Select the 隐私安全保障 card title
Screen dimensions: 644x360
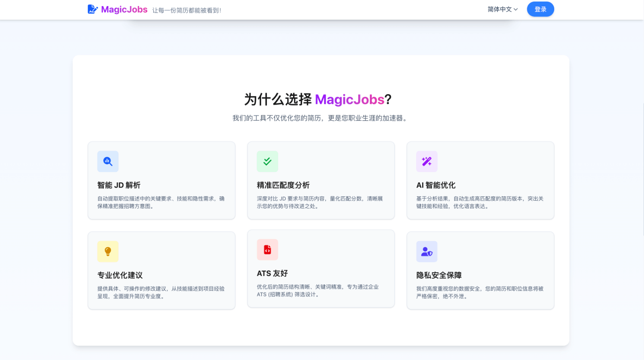(x=439, y=275)
